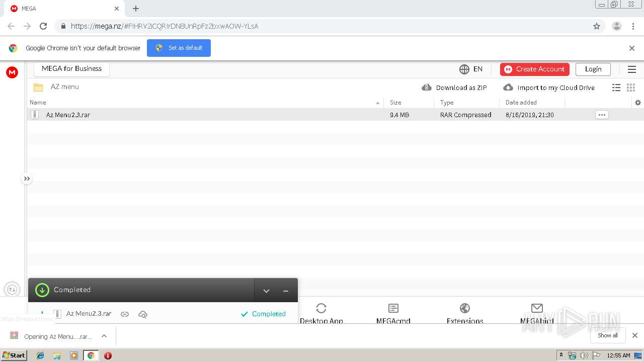The image size is (644, 362).
Task: Reload the page
Action: [x=43, y=26]
